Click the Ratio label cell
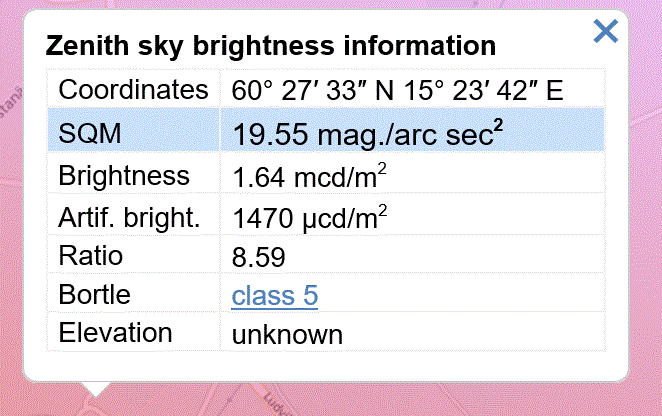The image size is (662, 416). 133,255
